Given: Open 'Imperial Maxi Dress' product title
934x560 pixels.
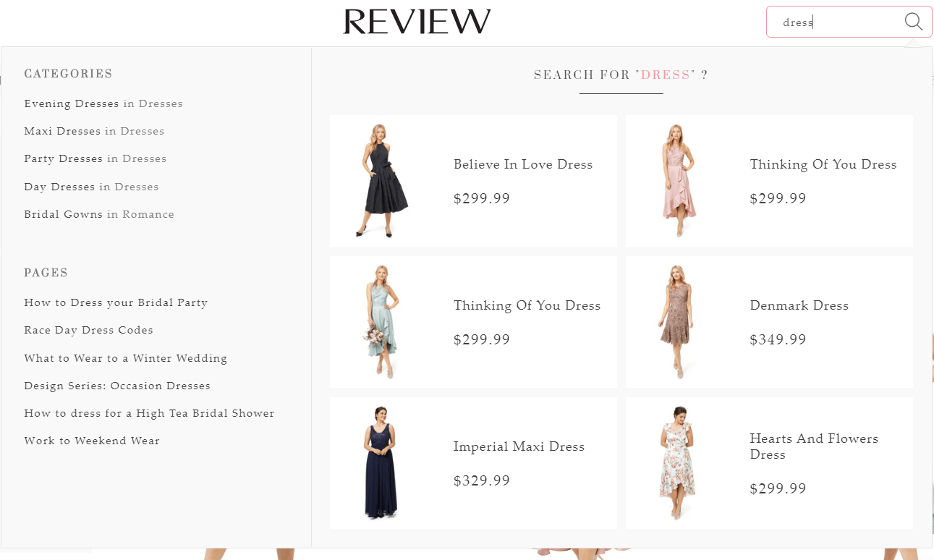Looking at the screenshot, I should click(519, 446).
